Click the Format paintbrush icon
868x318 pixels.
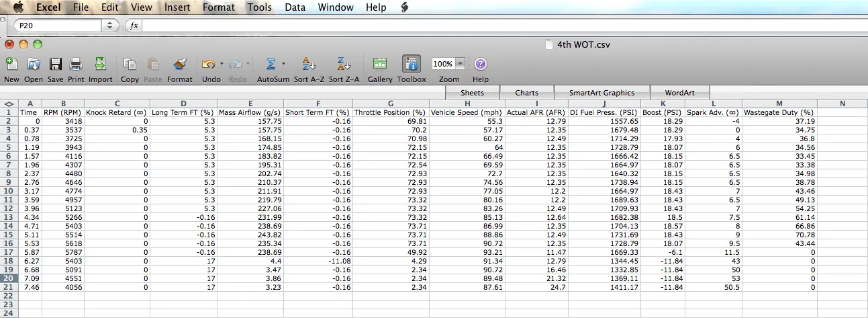tap(179, 65)
